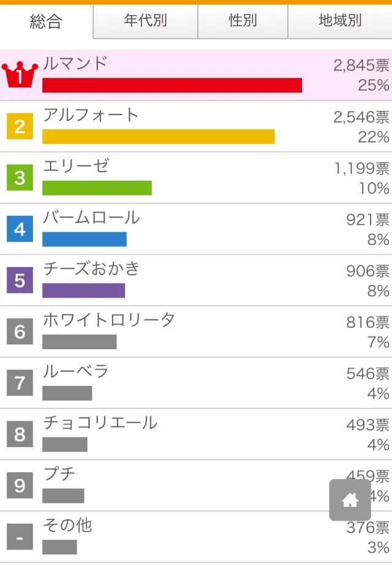Viewport: 392px width, 566px height.
Task: Open the 地域別 tab
Action: [340, 21]
